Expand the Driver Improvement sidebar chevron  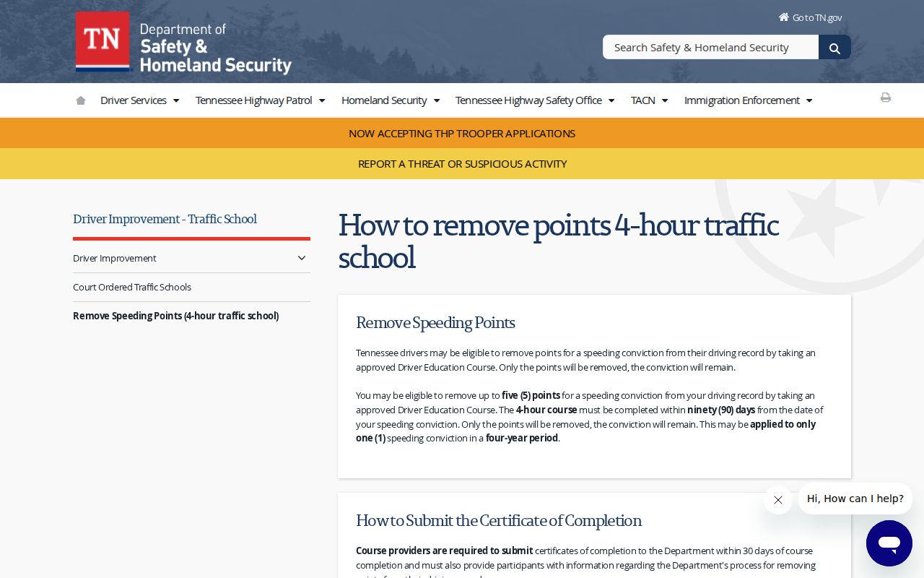pos(302,258)
